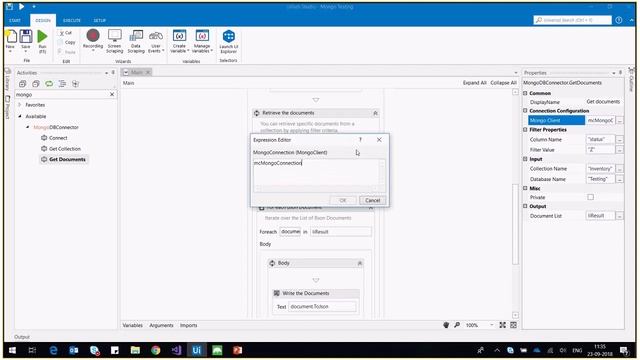Click the mongo activity search field

(61, 94)
